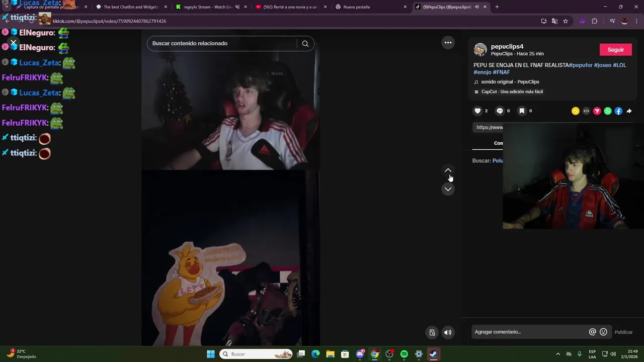Open the Windows Start menu
Viewport: 644px width, 362px height.
(211, 354)
